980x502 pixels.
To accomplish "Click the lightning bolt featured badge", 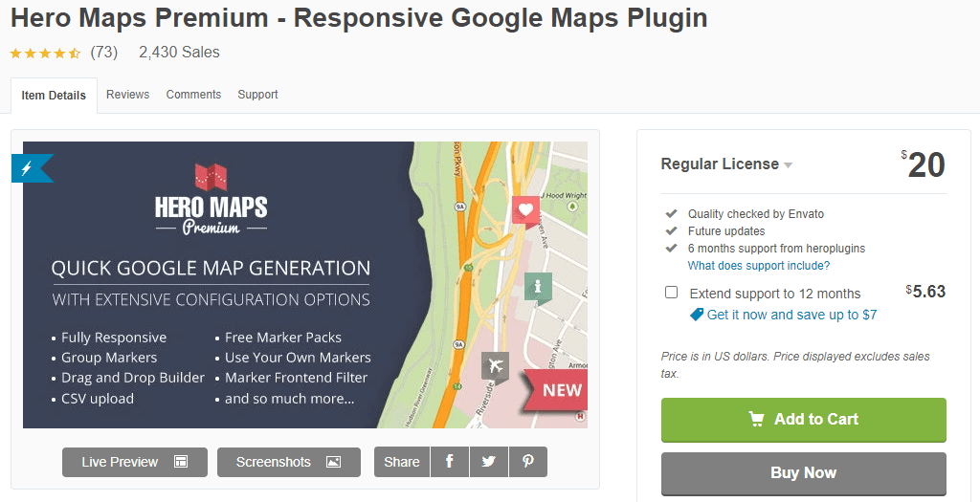I will click(x=32, y=168).
